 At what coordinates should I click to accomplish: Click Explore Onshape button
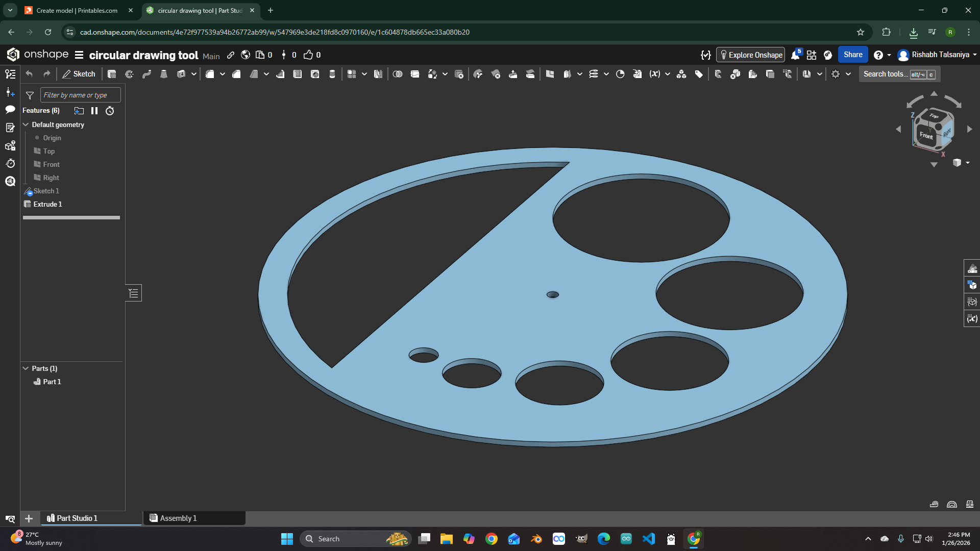[x=750, y=55]
